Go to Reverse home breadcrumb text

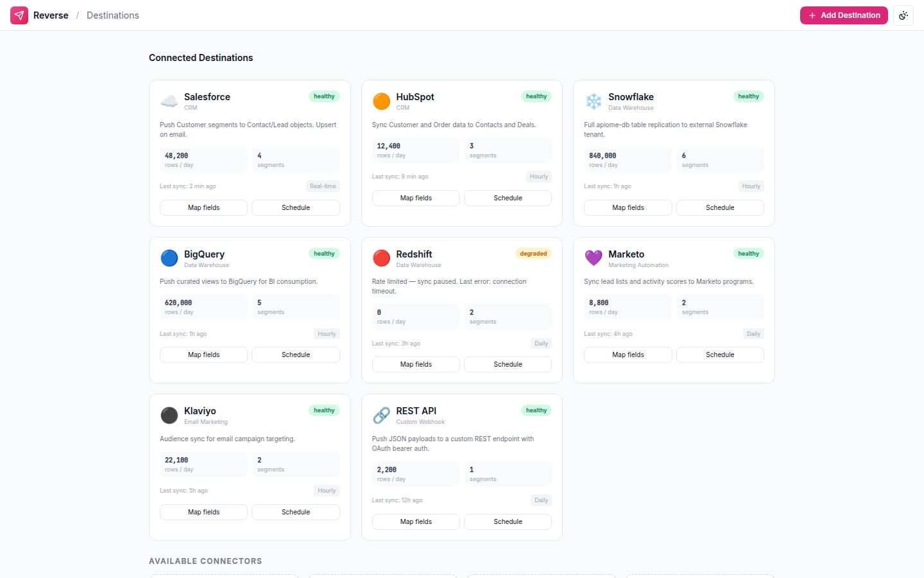coord(51,15)
